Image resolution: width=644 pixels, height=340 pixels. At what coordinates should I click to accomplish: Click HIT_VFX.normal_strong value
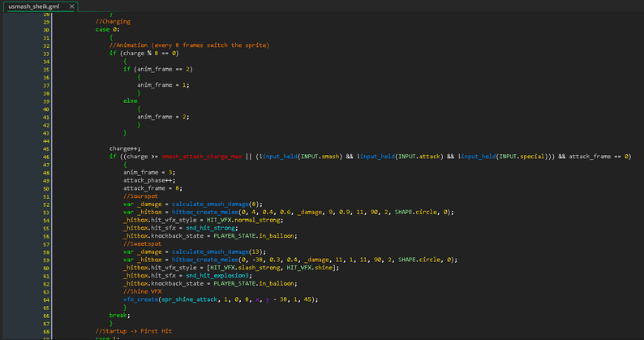[x=243, y=220]
